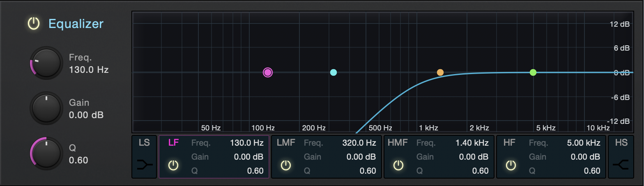This screenshot has height=186, width=644.
Task: Select the orange HMF node on graph
Action: click(x=440, y=72)
